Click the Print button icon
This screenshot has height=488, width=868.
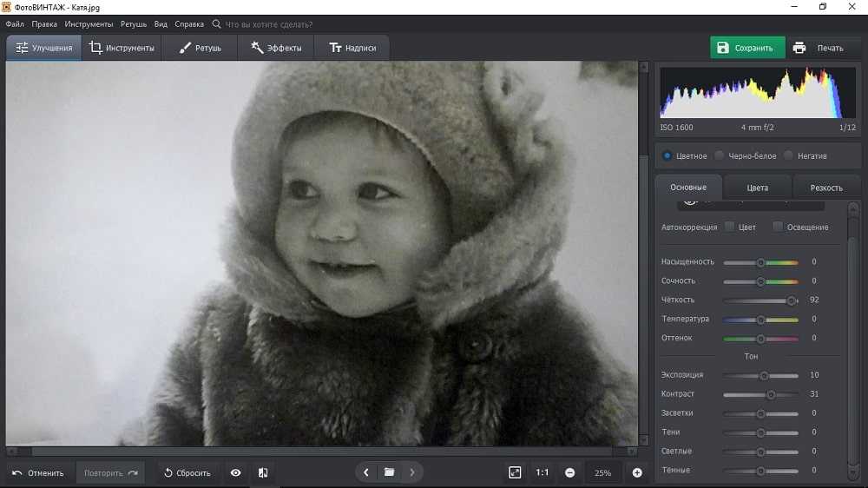click(x=799, y=48)
